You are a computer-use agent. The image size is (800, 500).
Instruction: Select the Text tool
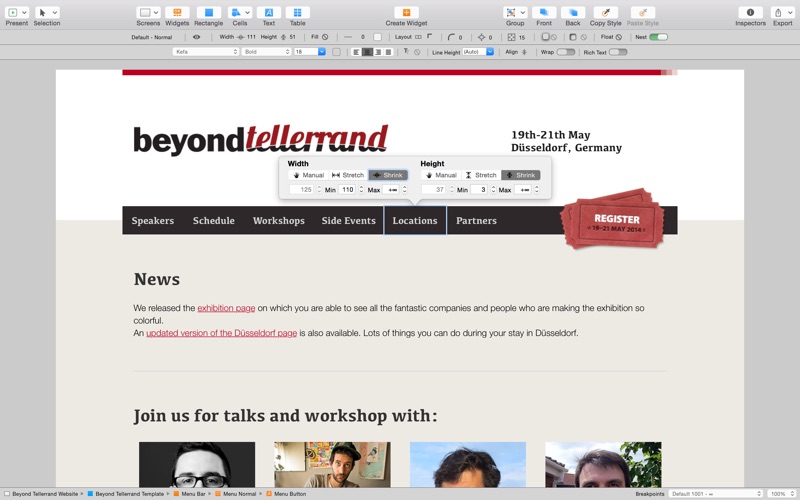[268, 12]
